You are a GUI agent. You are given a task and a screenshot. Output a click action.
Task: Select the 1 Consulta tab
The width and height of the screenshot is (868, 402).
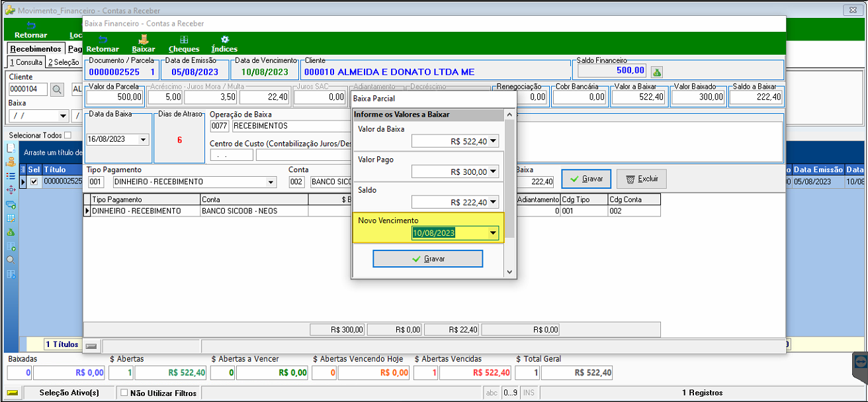(26, 62)
